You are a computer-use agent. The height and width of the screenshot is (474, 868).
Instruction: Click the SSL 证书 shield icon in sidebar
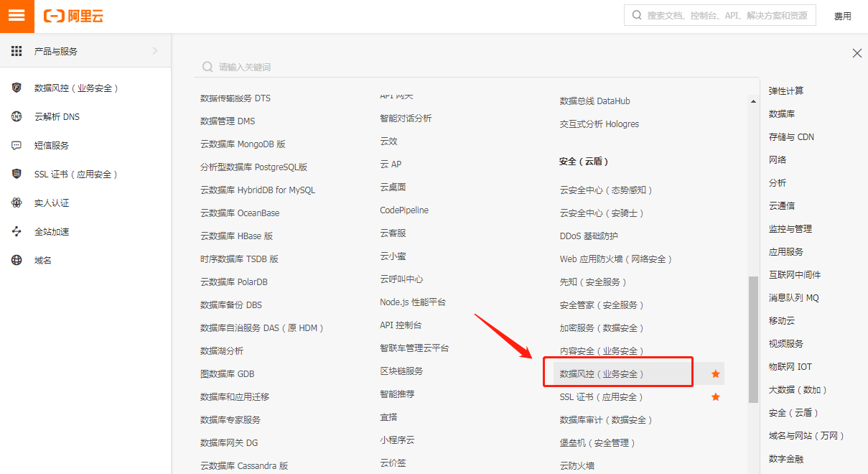click(x=17, y=174)
